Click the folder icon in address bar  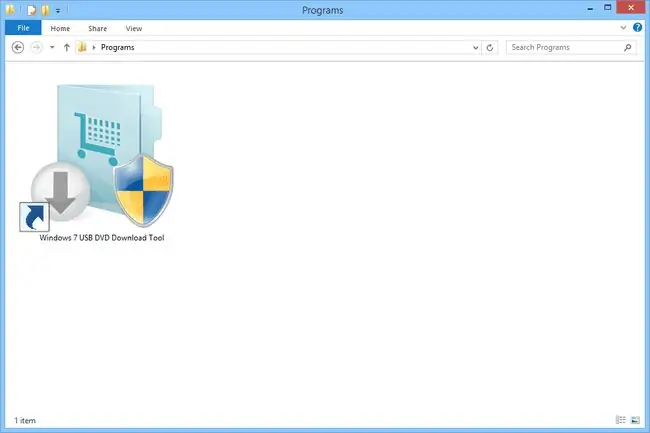click(x=82, y=47)
